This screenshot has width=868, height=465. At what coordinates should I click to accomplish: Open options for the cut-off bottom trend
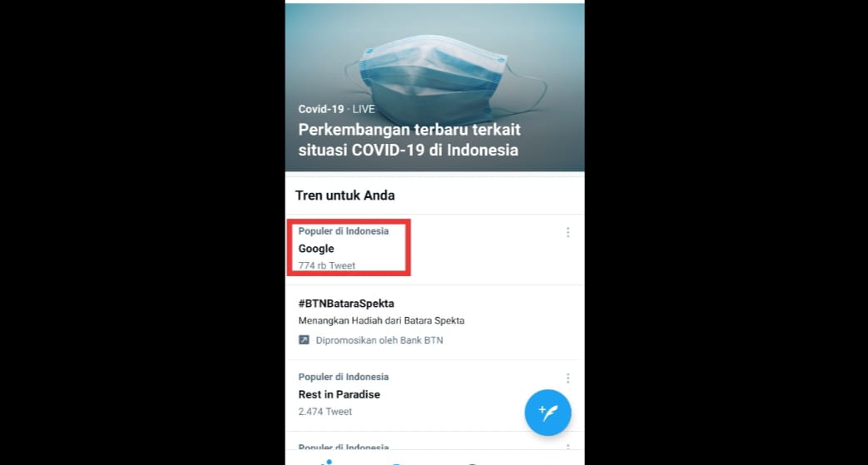(x=568, y=448)
